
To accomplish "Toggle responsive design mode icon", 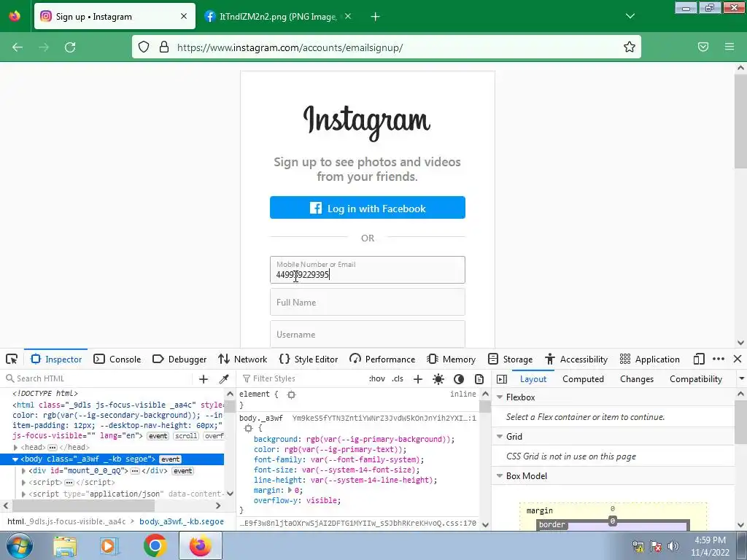I will (699, 359).
